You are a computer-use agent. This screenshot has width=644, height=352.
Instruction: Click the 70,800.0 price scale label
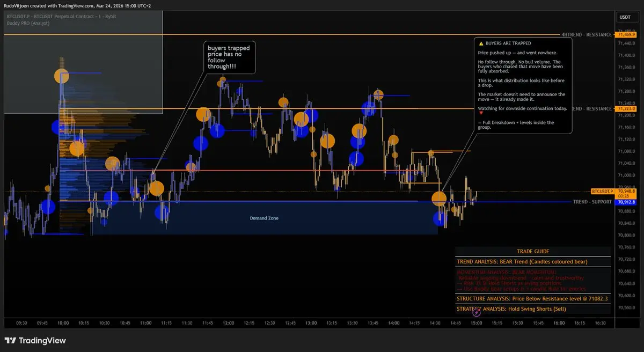pyautogui.click(x=626, y=236)
